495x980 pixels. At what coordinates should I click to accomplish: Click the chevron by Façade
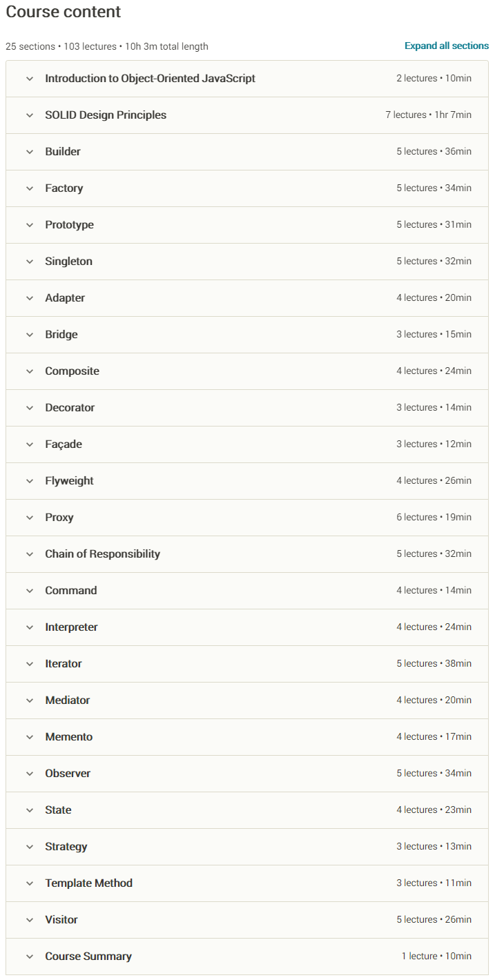[x=30, y=444]
